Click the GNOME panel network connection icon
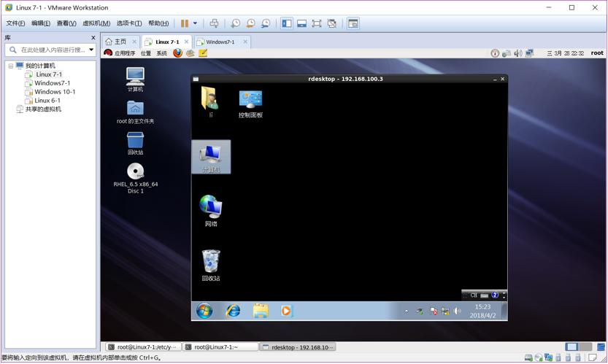The image size is (608, 364). [x=530, y=53]
